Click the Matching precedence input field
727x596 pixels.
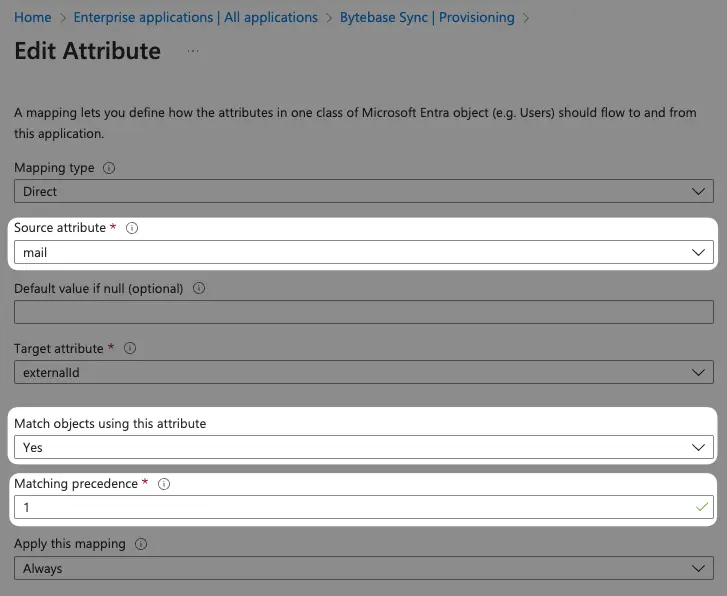tap(364, 507)
